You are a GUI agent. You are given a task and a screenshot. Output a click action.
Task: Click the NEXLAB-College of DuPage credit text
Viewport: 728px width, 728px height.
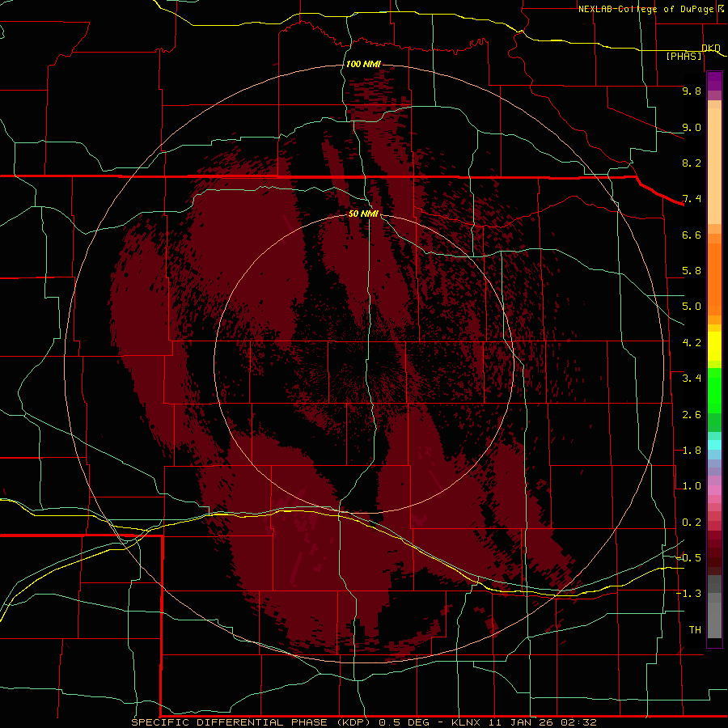645,9
